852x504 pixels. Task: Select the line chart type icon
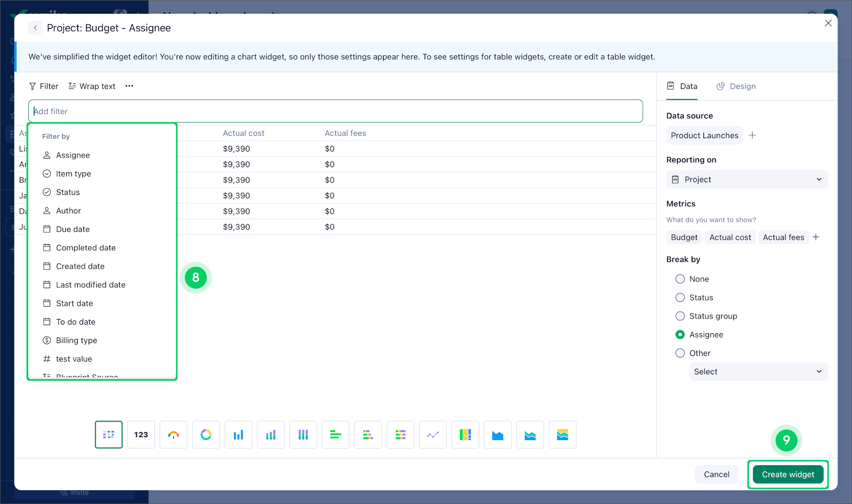coord(433,434)
